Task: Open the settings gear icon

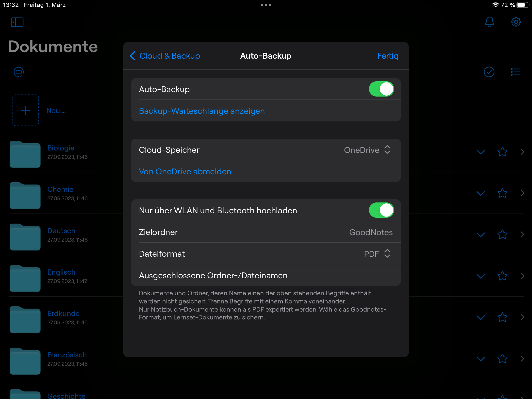Action: point(516,22)
